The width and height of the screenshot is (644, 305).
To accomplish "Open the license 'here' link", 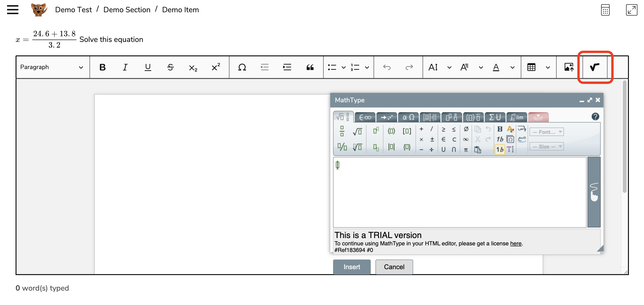I will (x=515, y=243).
